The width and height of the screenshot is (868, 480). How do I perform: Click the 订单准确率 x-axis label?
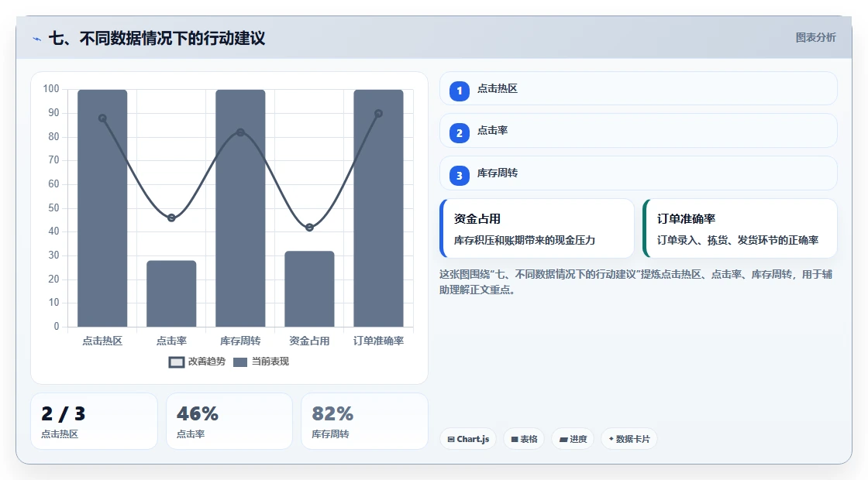tap(379, 341)
